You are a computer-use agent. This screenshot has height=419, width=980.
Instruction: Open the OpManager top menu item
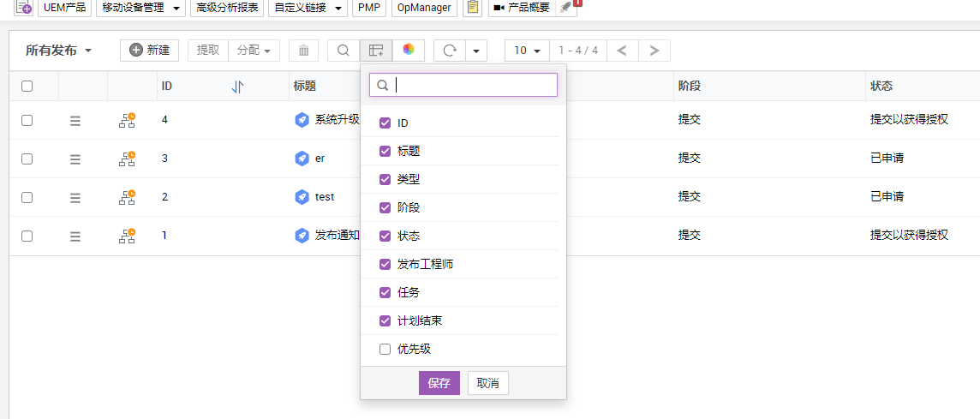click(x=424, y=8)
